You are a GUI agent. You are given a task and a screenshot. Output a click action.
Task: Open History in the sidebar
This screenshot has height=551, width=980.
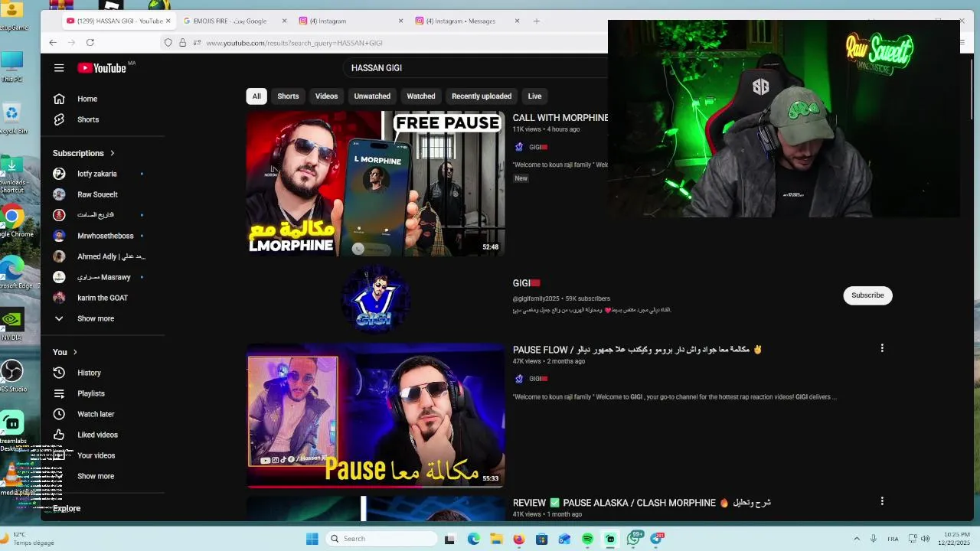pos(89,373)
